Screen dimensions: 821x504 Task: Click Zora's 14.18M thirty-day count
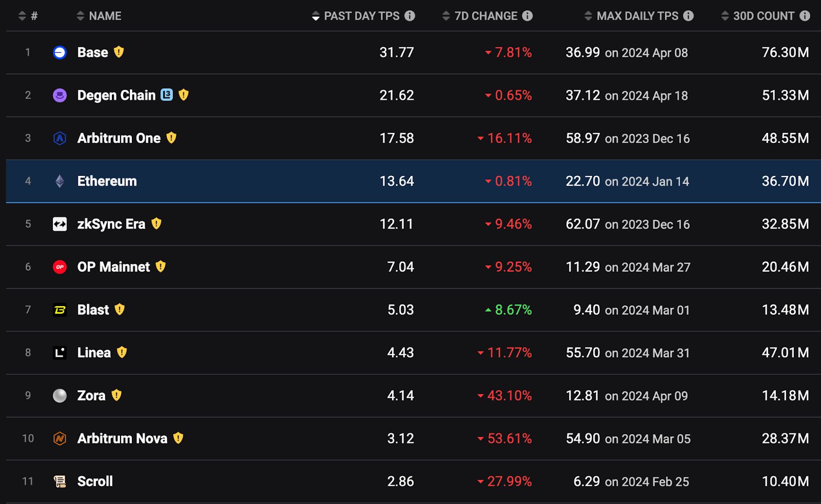(x=786, y=396)
